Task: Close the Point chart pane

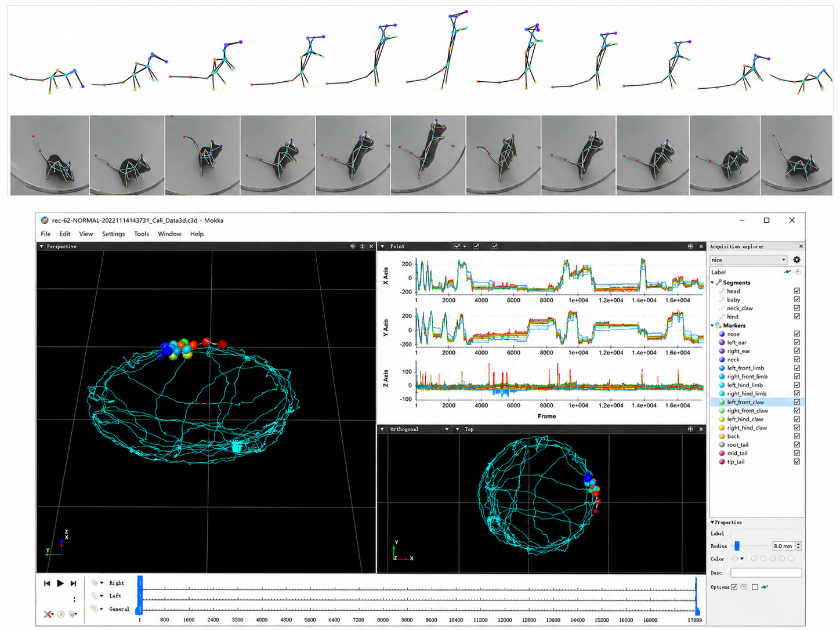Action: click(x=701, y=247)
